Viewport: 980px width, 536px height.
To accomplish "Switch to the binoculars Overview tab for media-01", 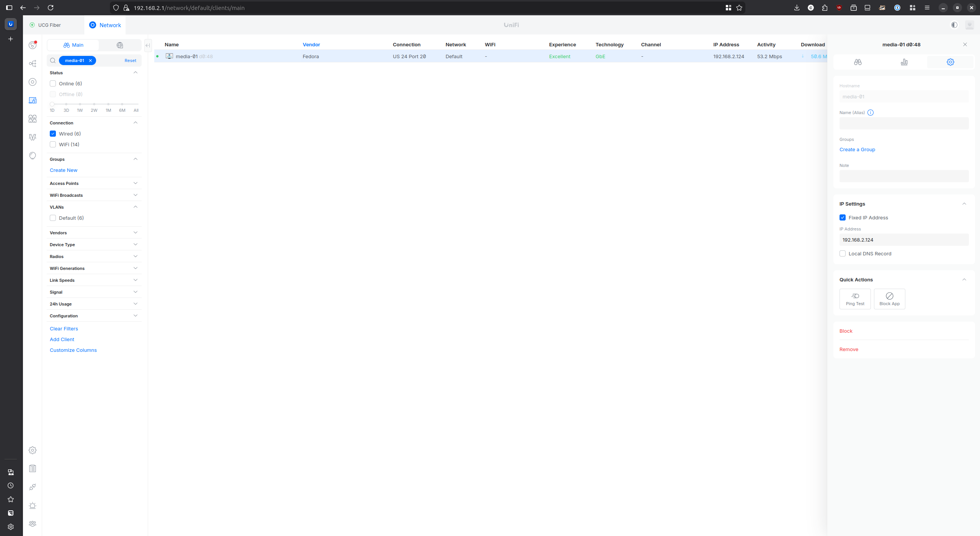I will point(857,62).
